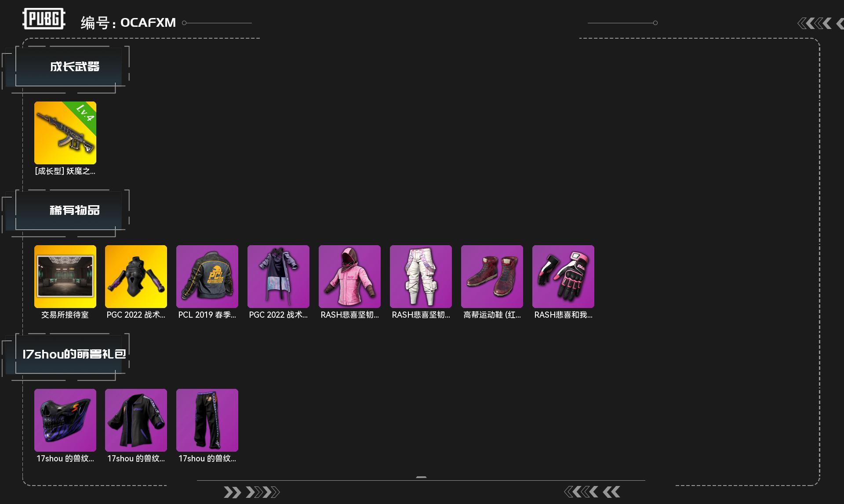This screenshot has width=844, height=504.
Task: Select the white RASH pants item
Action: point(421,276)
